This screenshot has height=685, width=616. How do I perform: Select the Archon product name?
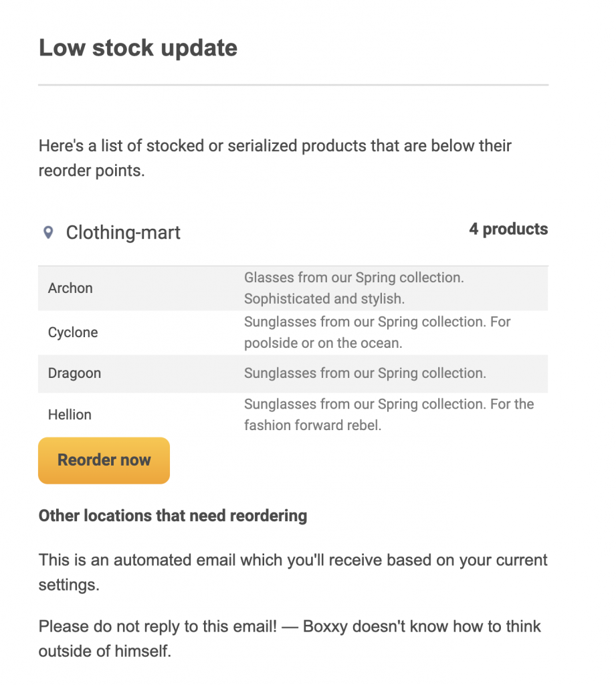click(x=70, y=288)
